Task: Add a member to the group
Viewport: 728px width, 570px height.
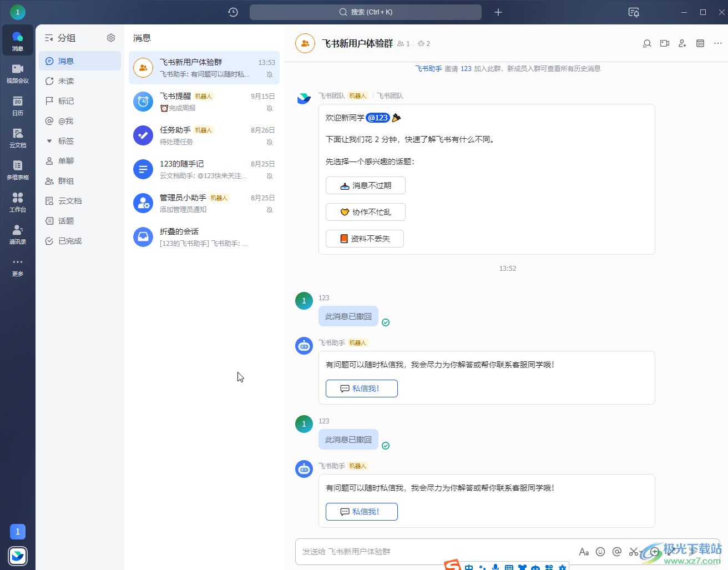Action: 683,43
